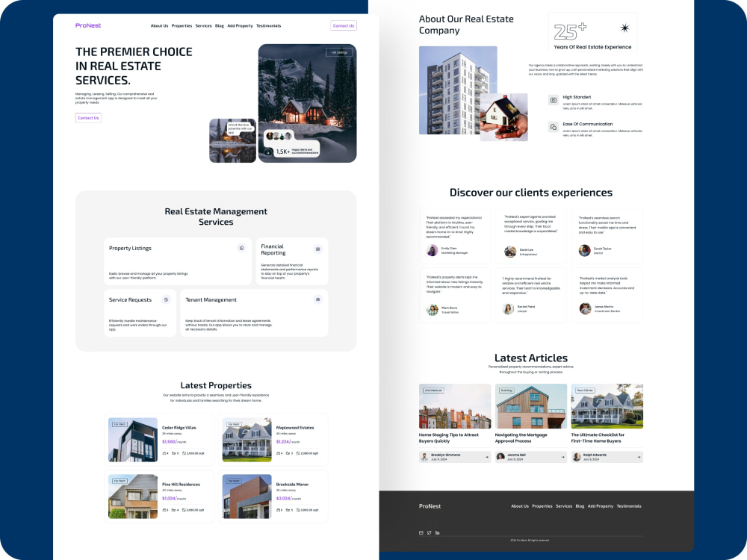Click the High Standart feature icon
This screenshot has height=560, width=747.
(x=553, y=100)
